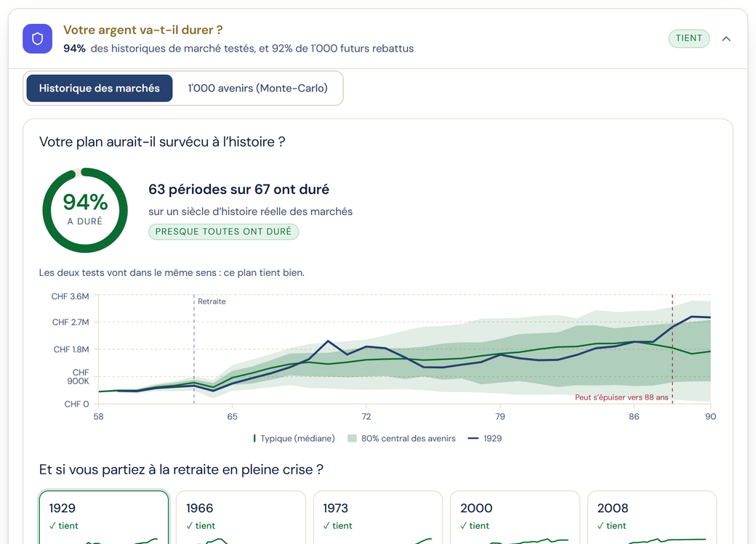Click the heading 'Votre argent va-t-il durer ?'
The width and height of the screenshot is (756, 544).
click(142, 30)
